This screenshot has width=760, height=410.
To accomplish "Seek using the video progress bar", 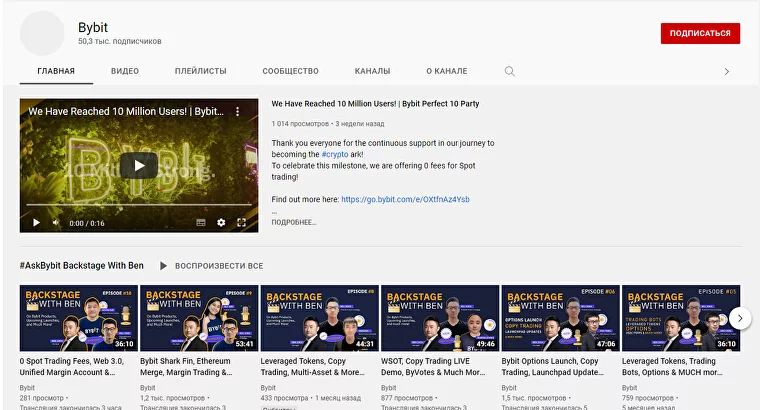I will point(139,206).
